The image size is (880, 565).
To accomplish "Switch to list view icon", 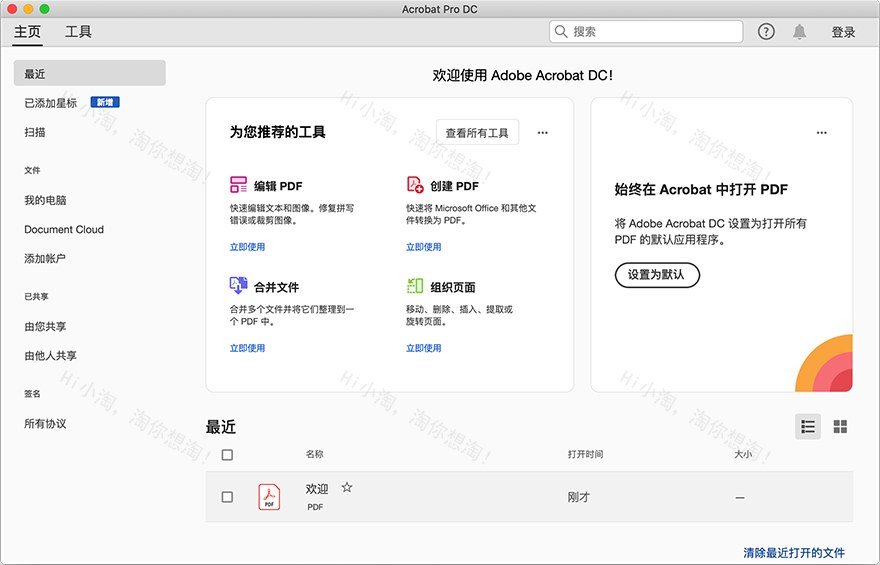I will click(x=808, y=426).
